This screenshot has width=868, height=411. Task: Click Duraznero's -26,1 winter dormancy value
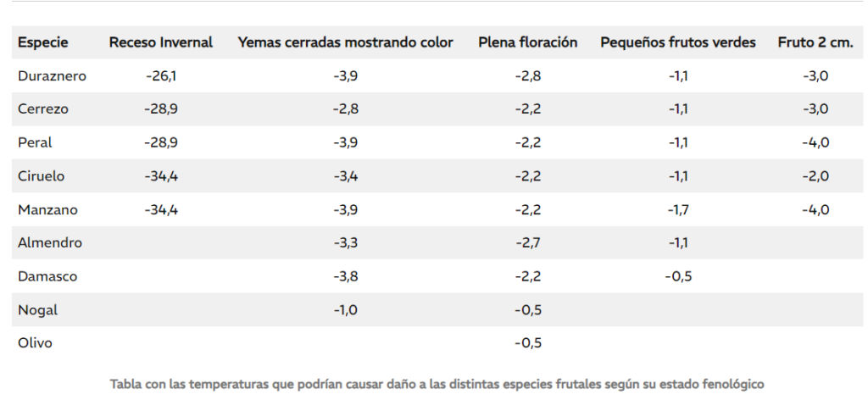click(161, 75)
